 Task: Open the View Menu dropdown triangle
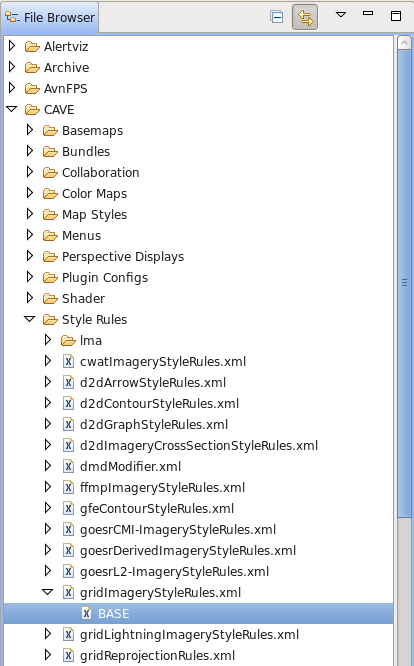point(341,14)
